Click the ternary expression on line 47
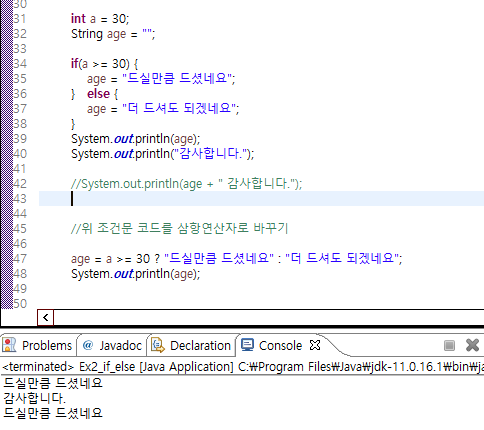Image resolution: width=484 pixels, height=430 pixels. (x=237, y=259)
